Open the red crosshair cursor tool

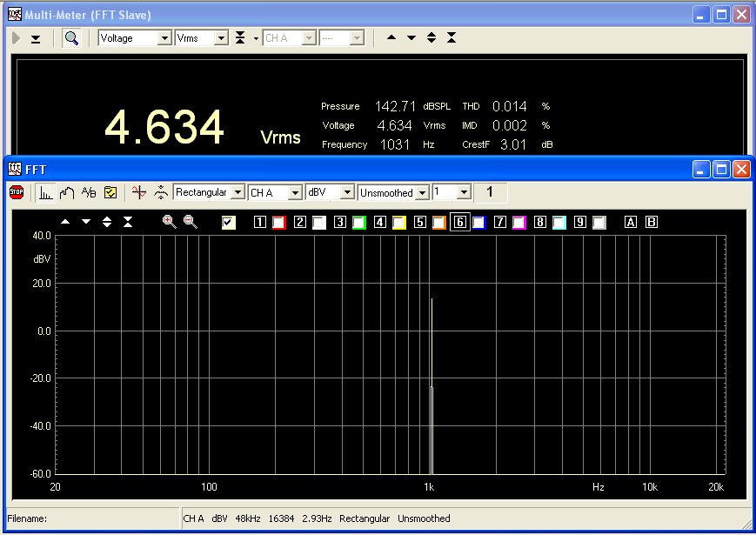(x=138, y=192)
